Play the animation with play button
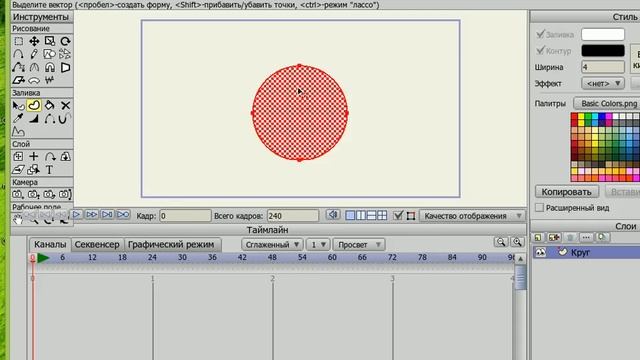 (76, 214)
